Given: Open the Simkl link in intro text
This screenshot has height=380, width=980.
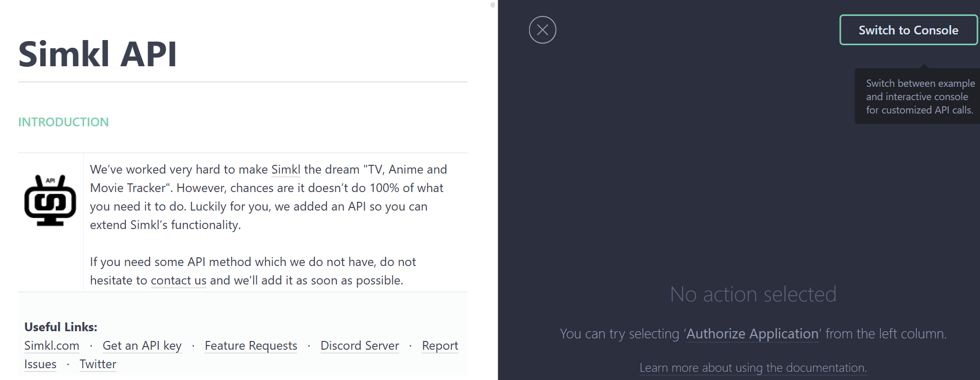Looking at the screenshot, I should point(286,169).
